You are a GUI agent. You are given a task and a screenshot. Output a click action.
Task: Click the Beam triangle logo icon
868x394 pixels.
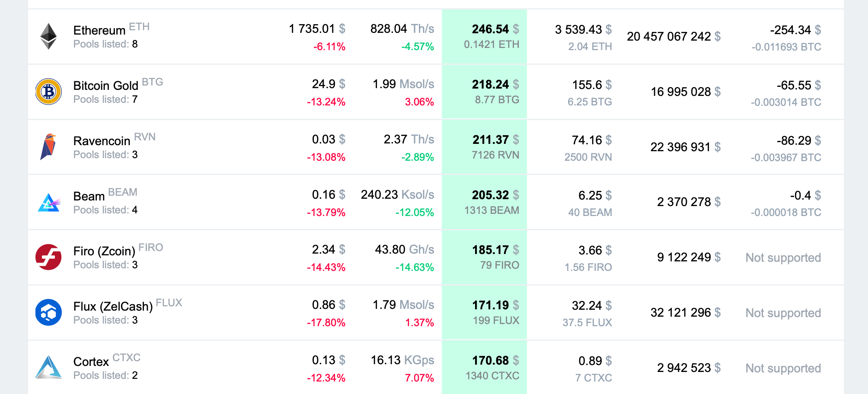(48, 202)
